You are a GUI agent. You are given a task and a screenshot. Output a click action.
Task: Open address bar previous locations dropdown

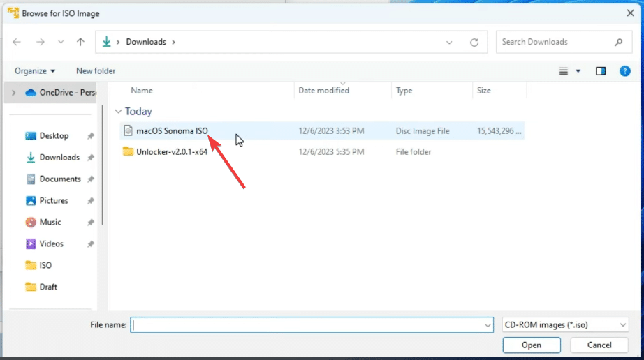click(449, 43)
